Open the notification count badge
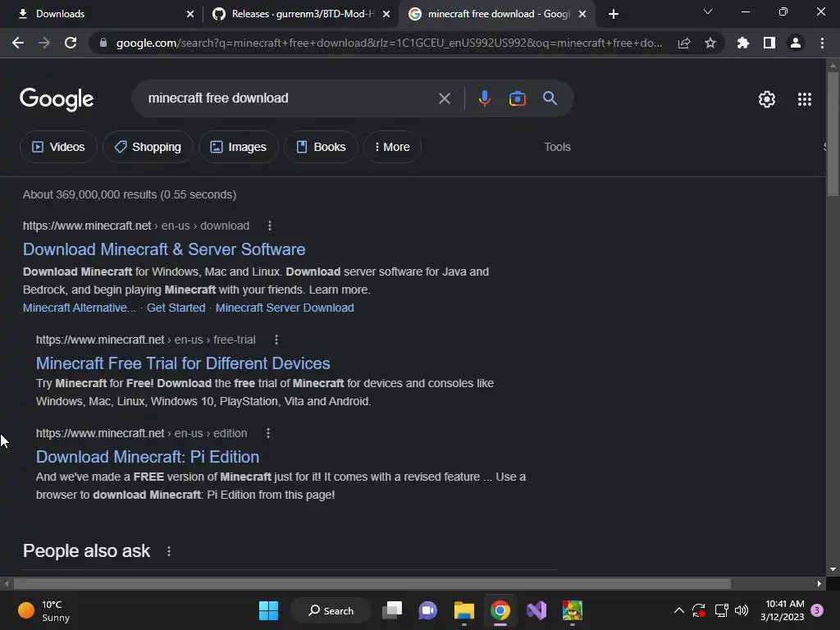Screen dimensions: 840x630 click(817, 610)
